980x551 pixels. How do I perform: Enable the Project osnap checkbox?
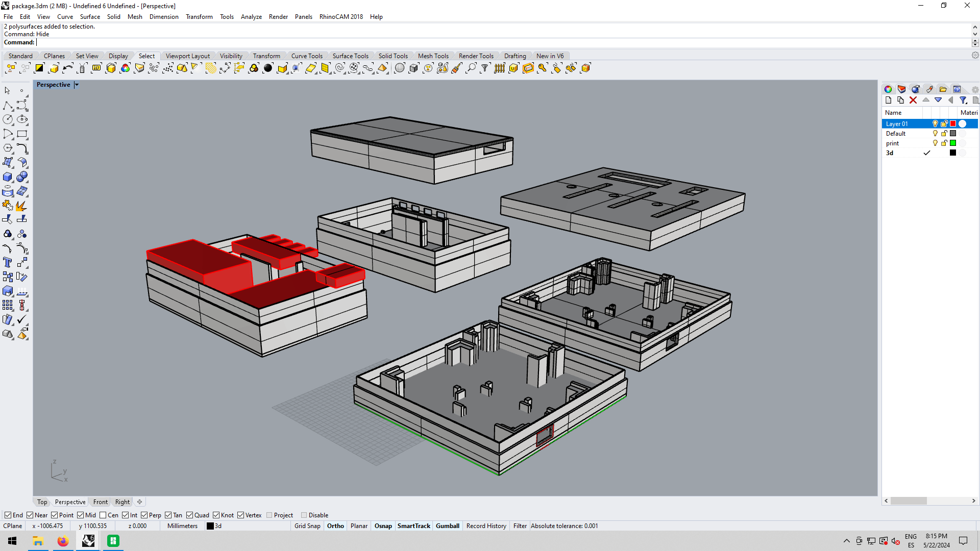coord(269,515)
